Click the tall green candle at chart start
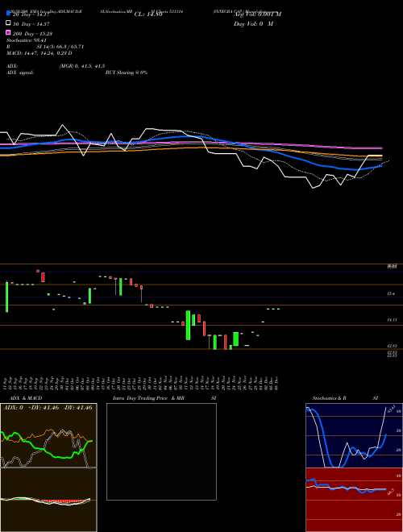The image size is (403, 532). (x=6, y=297)
